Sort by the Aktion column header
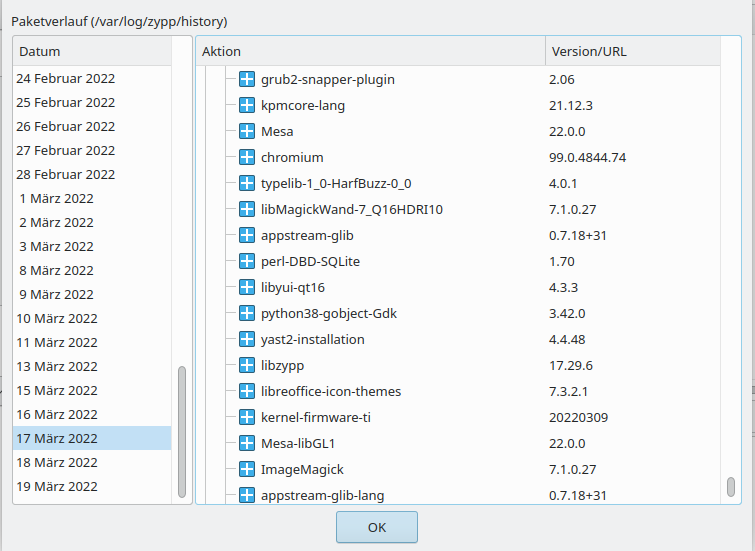 pos(371,51)
